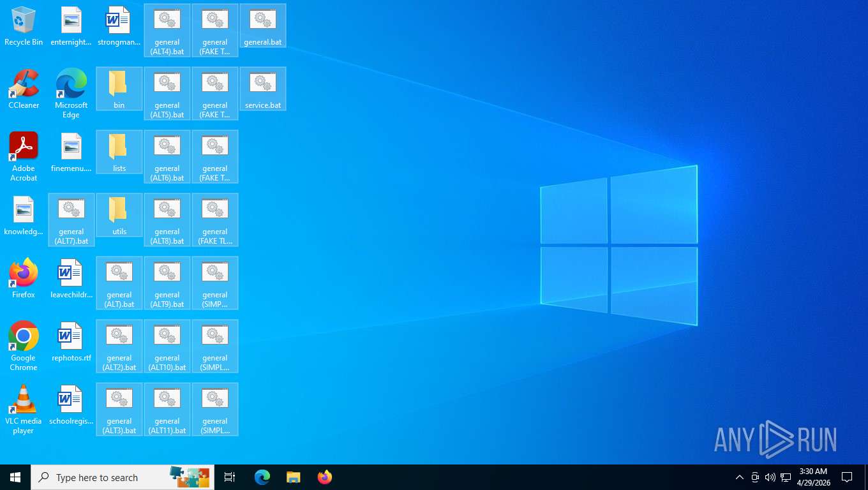Select the Microsoft Edge desktop shortcut

point(71,94)
